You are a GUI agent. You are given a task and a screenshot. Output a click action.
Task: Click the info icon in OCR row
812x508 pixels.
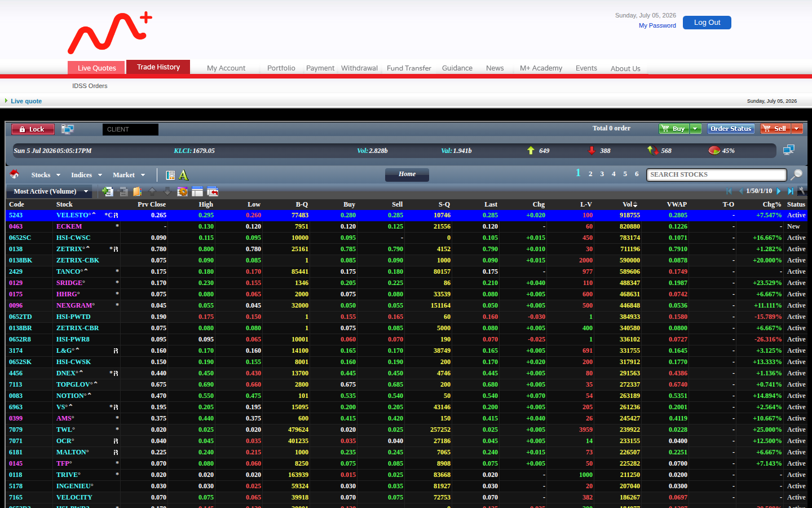point(116,441)
